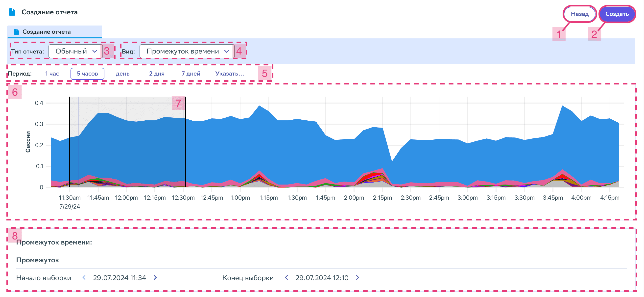644x297 pixels.
Task: Step start time forward with right chevron
Action: (x=155, y=277)
